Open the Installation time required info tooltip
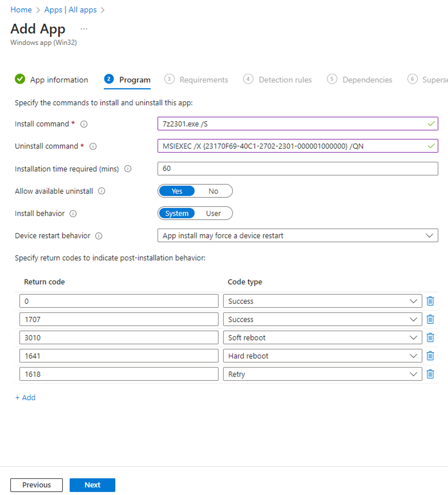 pos(128,169)
